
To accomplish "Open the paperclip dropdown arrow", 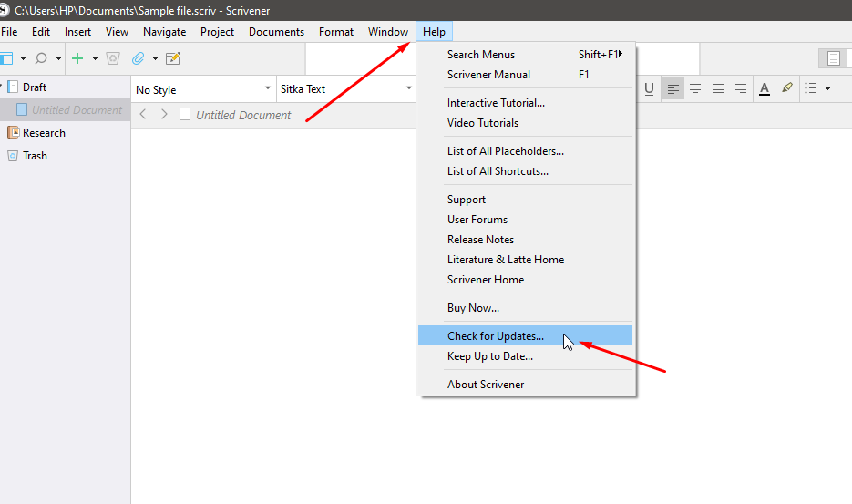I will click(155, 58).
